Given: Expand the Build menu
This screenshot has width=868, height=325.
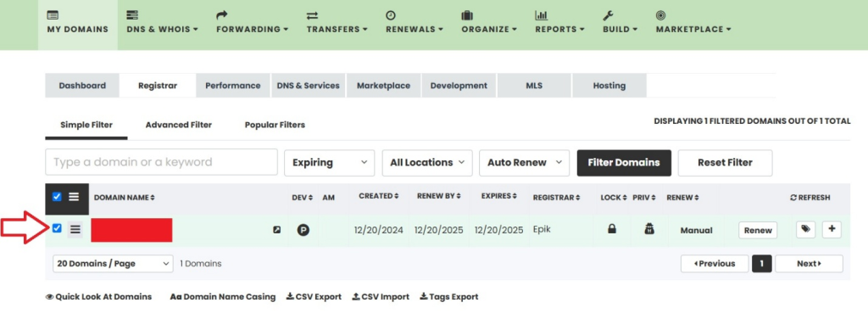Looking at the screenshot, I should click(620, 23).
